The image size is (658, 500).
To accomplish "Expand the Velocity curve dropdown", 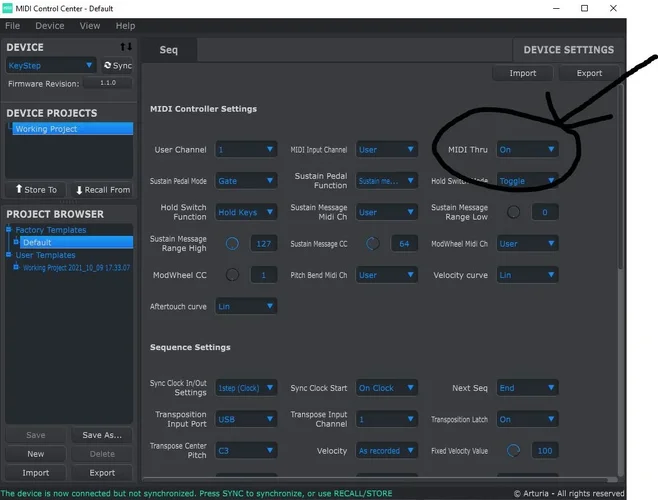I will 527,275.
